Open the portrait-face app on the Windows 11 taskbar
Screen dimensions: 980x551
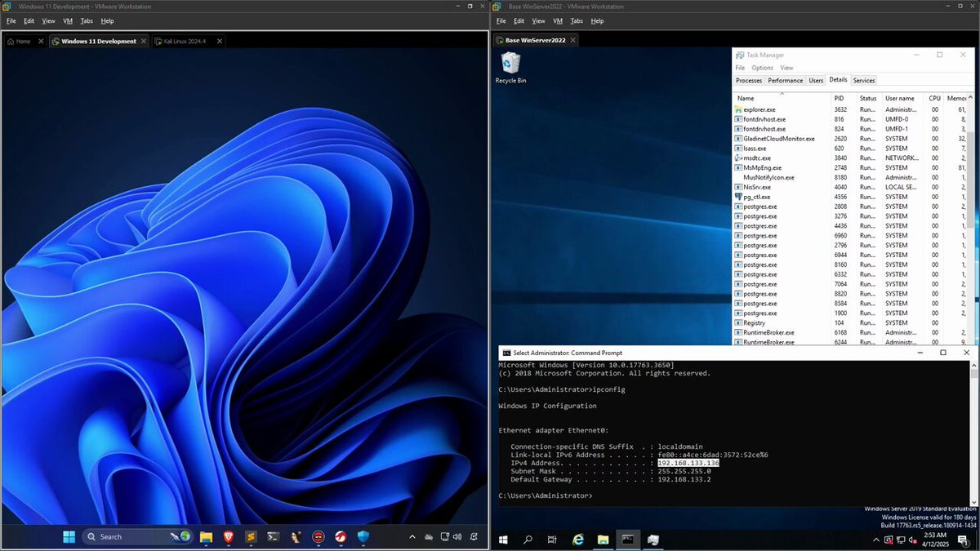click(296, 536)
